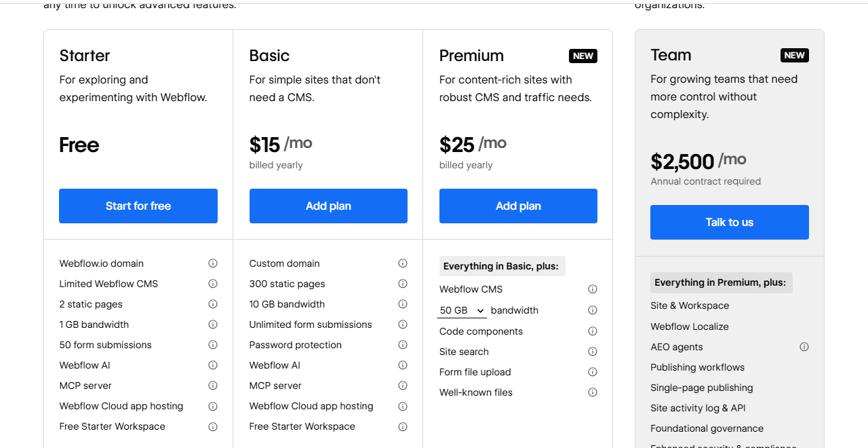The height and width of the screenshot is (448, 868).
Task: Click info icon next to Site search
Action: pos(593,352)
